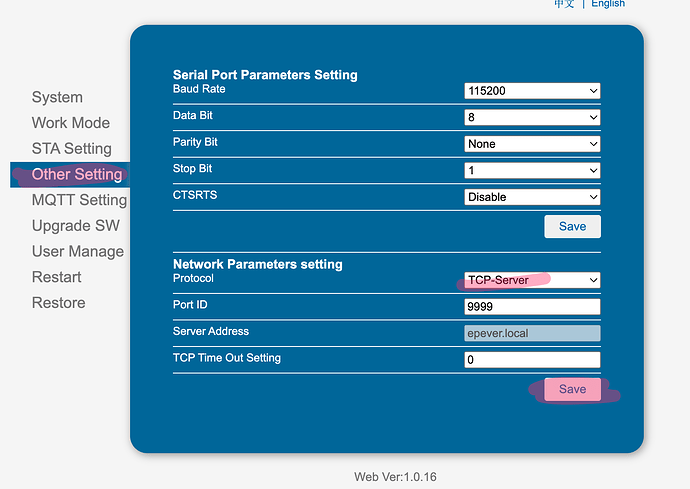Choose Restart from the sidebar
Viewport: 690px width, 489px height.
(x=57, y=277)
